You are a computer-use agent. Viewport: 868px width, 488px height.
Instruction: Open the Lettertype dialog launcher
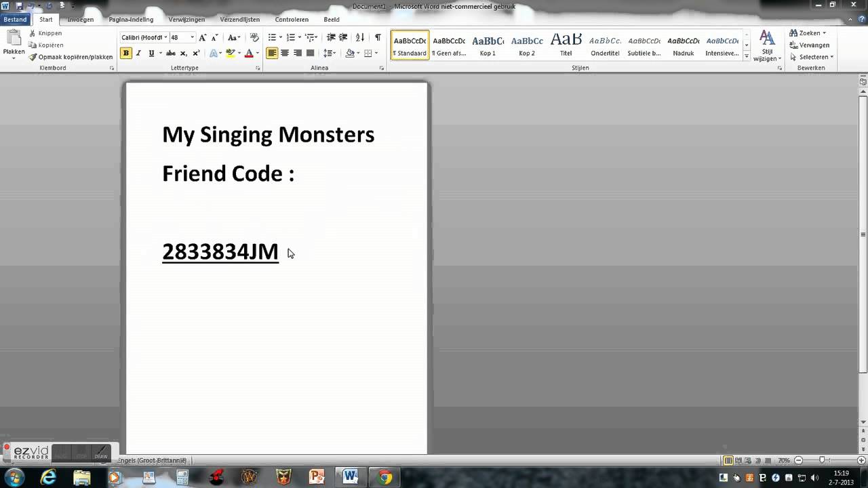pos(258,68)
